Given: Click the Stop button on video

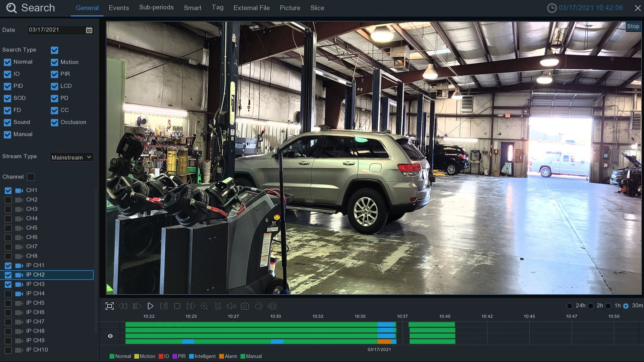Looking at the screenshot, I should 633,26.
